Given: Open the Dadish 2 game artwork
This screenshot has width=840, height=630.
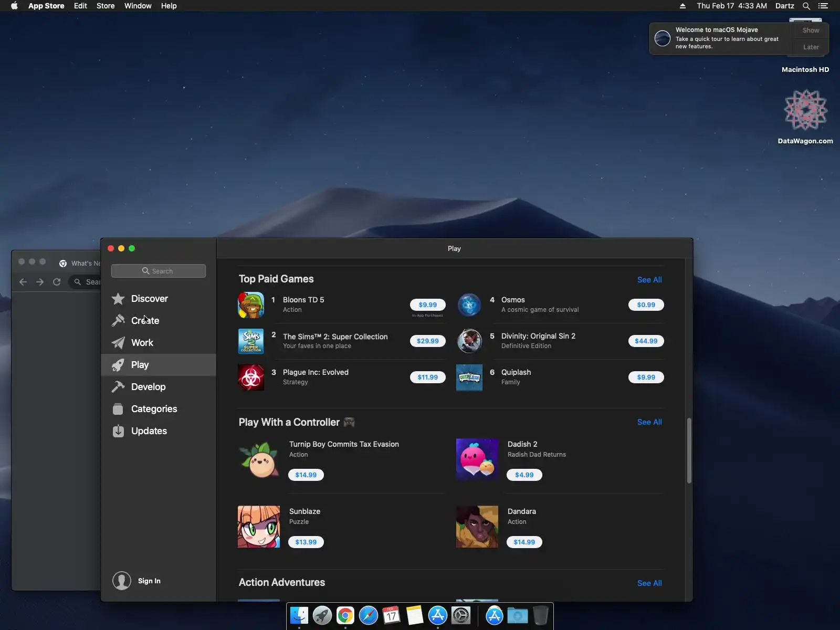Looking at the screenshot, I should [x=477, y=460].
